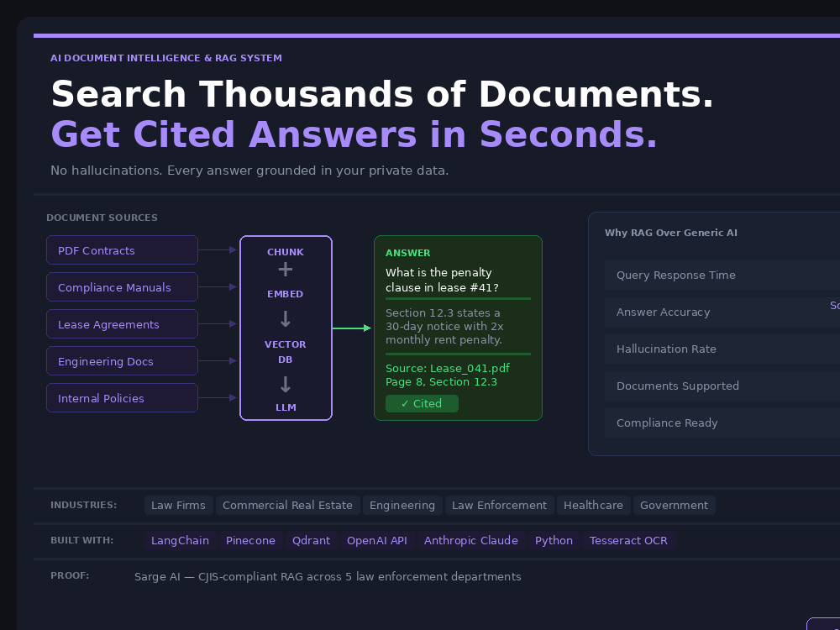Click the Commercial Real Estate tag
840x630 pixels.
[287, 505]
